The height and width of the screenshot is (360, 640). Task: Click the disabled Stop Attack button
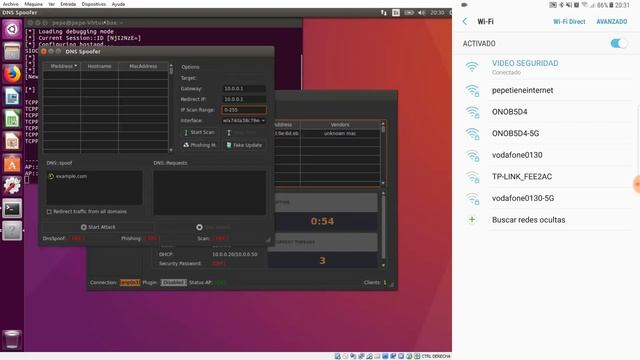pyautogui.click(x=213, y=227)
